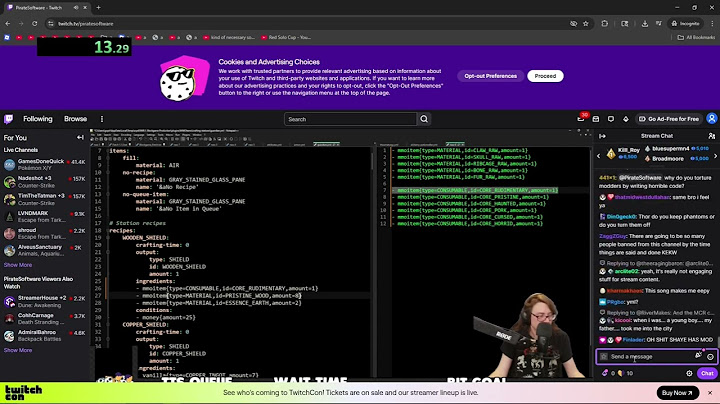Show next gifters in chat leaderboard

[x=715, y=156]
